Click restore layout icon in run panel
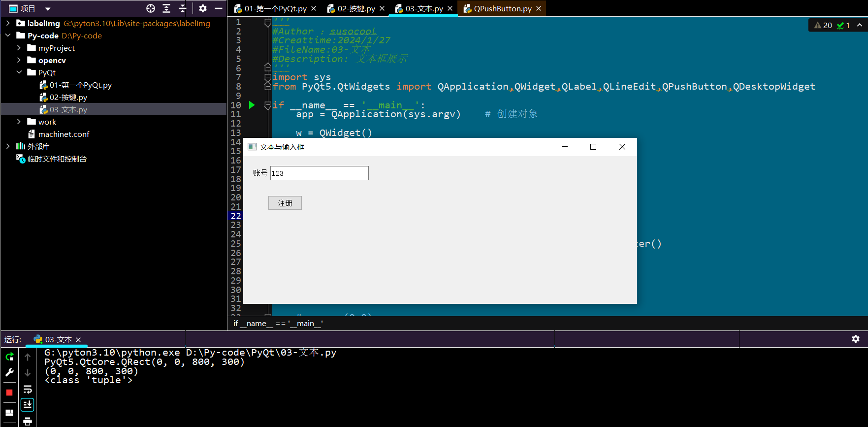 click(x=9, y=413)
